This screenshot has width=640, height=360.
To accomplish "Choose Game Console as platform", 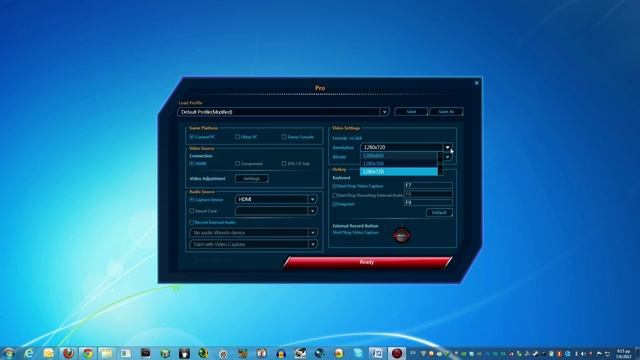I will click(284, 137).
